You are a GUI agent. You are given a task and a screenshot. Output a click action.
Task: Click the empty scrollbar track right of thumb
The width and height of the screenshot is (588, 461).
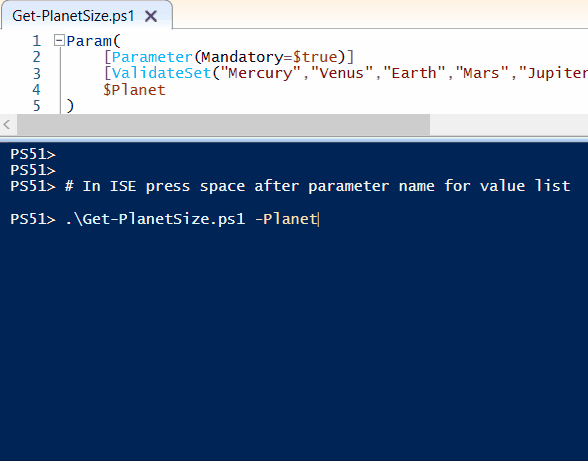click(x=509, y=125)
